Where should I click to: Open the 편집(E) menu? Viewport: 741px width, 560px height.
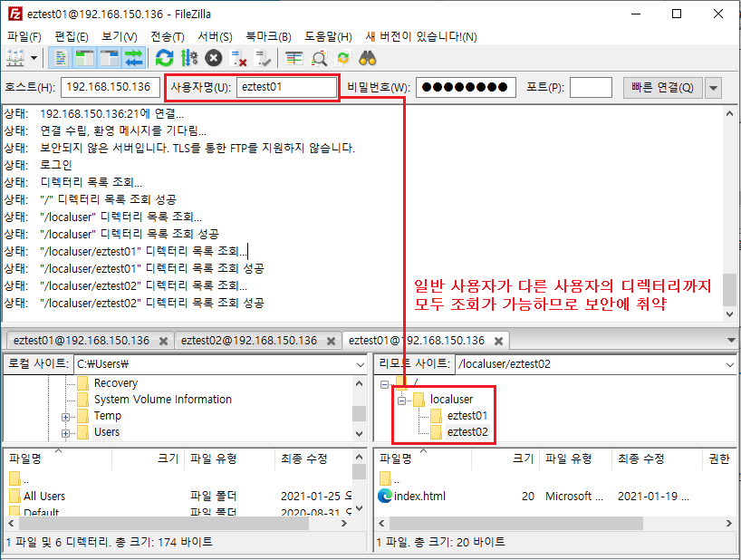tap(72, 36)
